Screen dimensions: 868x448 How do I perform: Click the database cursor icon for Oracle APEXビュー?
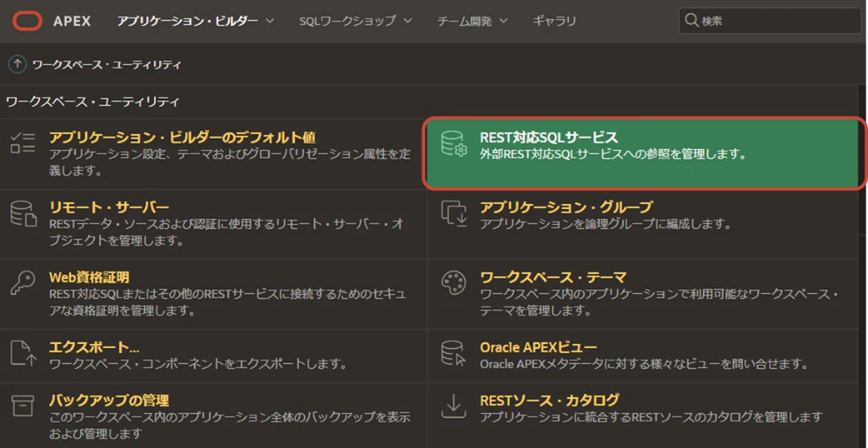(454, 353)
